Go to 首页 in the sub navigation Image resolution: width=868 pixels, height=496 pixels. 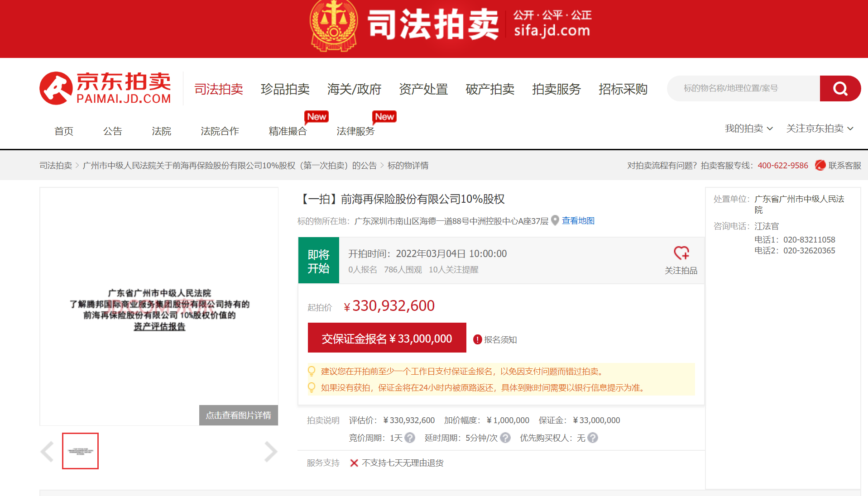pos(64,131)
